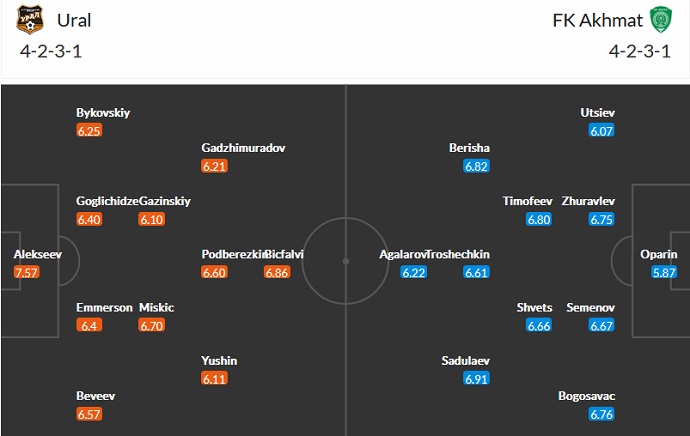Click Bogosavac's 6.76 rating badge
The image size is (690, 436).
tap(601, 414)
